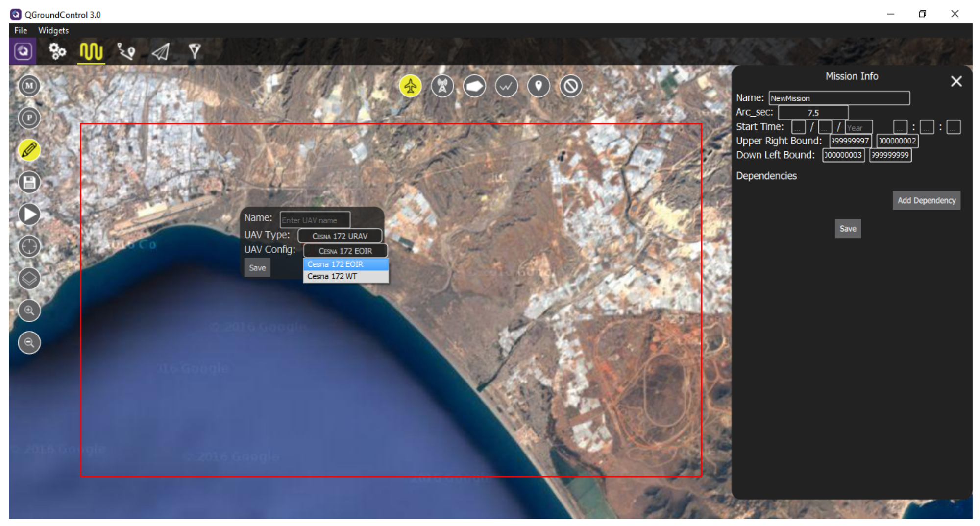The width and height of the screenshot is (980, 526).
Task: Open the UAV Type dropdown
Action: (340, 236)
